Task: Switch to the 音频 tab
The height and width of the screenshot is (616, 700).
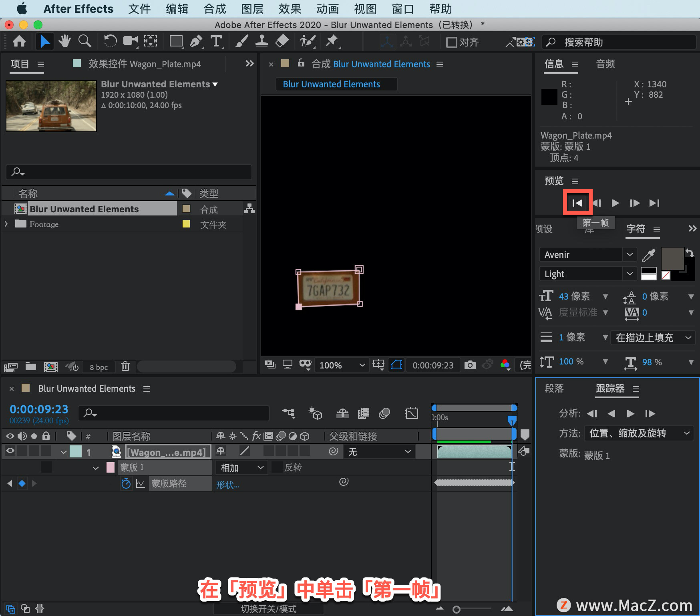Action: pyautogui.click(x=605, y=64)
